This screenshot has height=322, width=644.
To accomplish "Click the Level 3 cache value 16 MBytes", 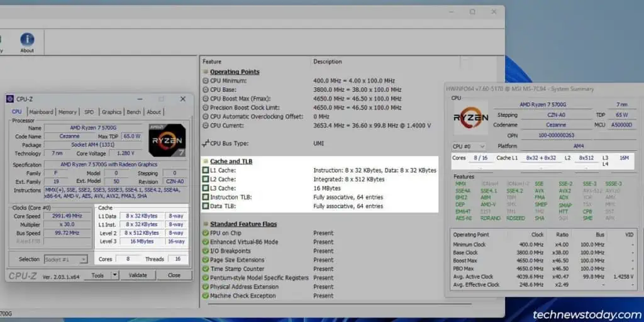I will [142, 241].
